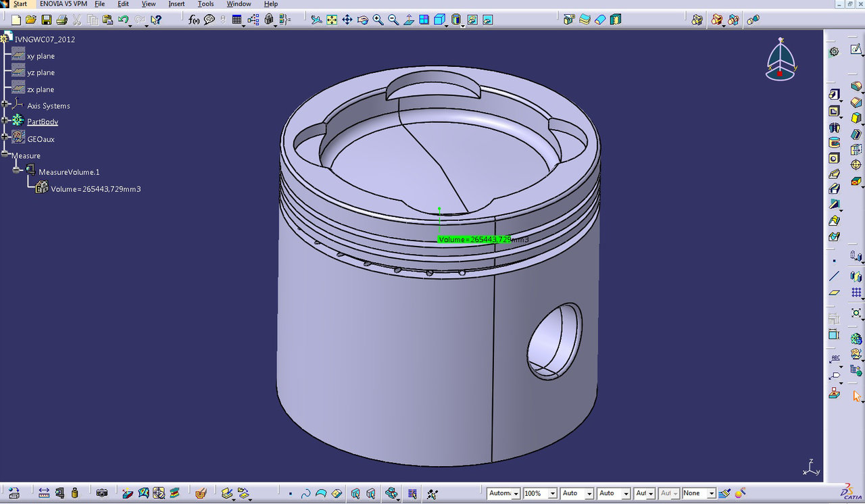Screen dimensions: 865x504
Task: Click the Fit All In view icon
Action: pyautogui.click(x=332, y=20)
